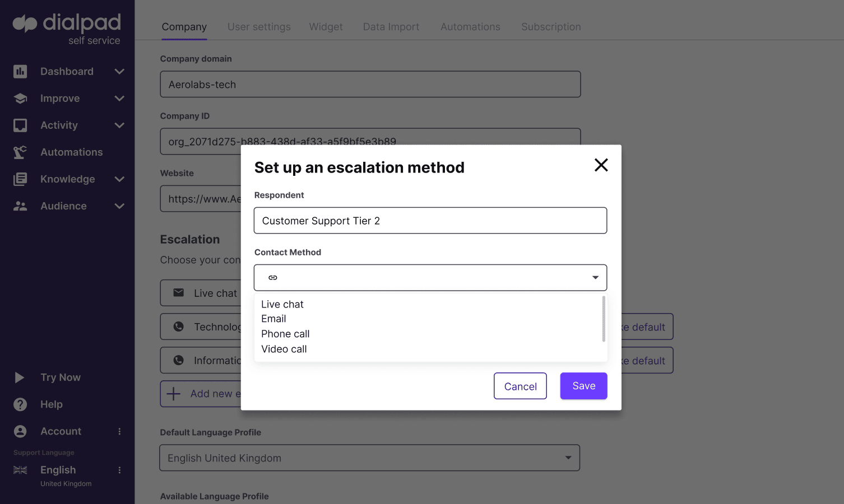Image resolution: width=844 pixels, height=504 pixels.
Task: Expand the Knowledge section chevron
Action: tap(119, 179)
